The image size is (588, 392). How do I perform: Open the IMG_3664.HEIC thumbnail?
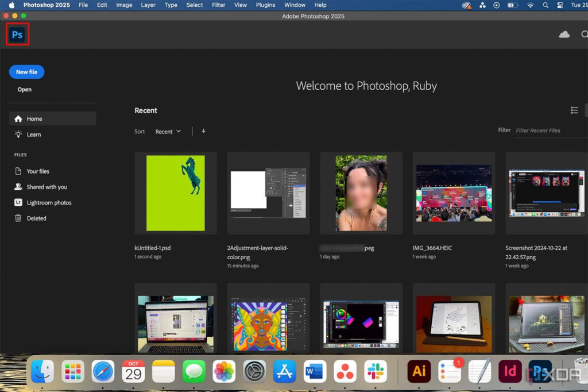tap(454, 193)
